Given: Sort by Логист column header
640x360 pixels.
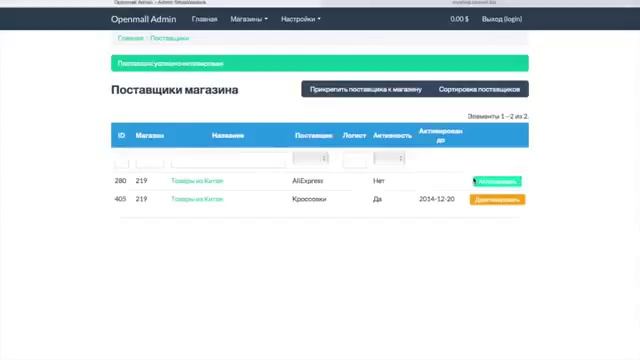Looking at the screenshot, I should pyautogui.click(x=354, y=136).
